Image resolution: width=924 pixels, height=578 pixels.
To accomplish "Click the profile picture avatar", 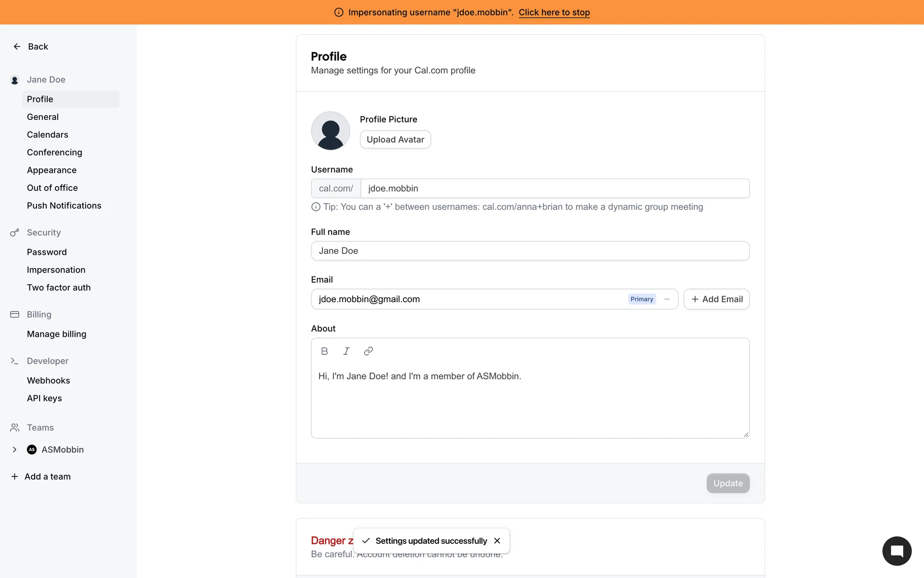I will pos(330,131).
